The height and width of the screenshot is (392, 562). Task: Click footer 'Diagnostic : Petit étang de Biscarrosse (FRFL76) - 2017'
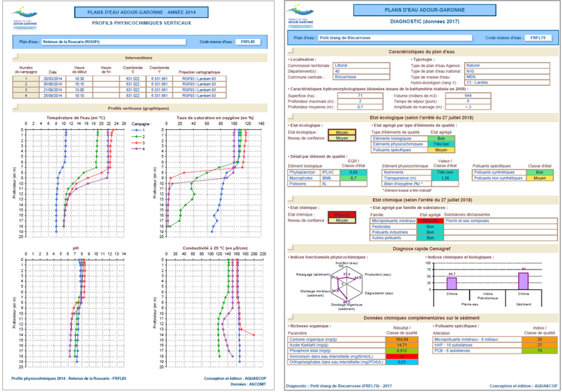pos(339,386)
